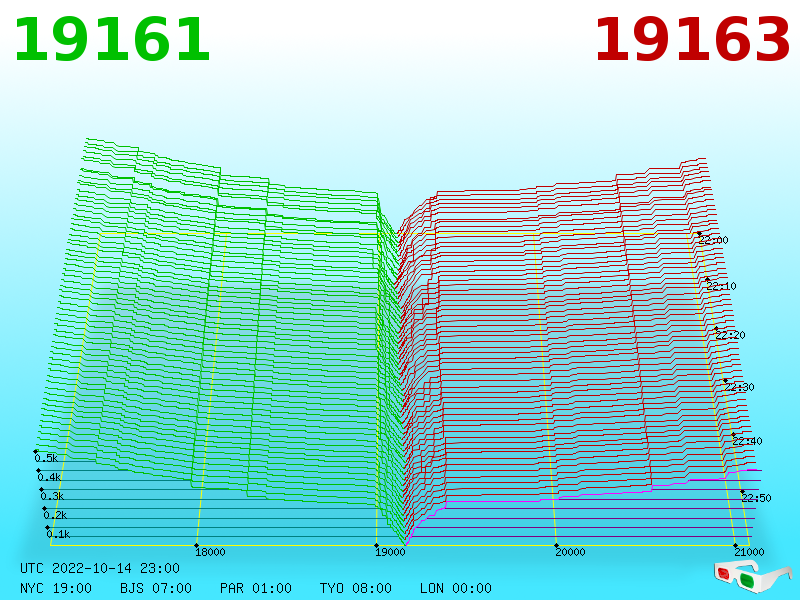Click the 22:20 time axis label
800x600 pixels.
click(x=731, y=335)
